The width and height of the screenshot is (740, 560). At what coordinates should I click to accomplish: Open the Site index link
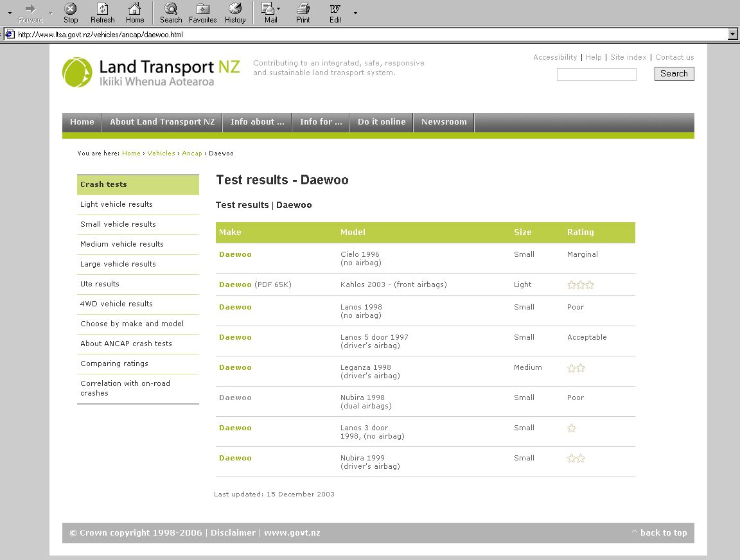pyautogui.click(x=628, y=57)
